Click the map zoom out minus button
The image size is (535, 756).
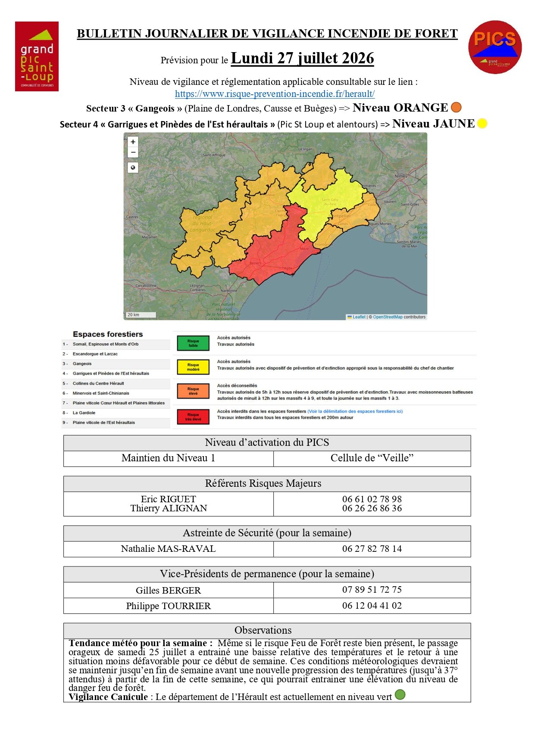click(133, 152)
